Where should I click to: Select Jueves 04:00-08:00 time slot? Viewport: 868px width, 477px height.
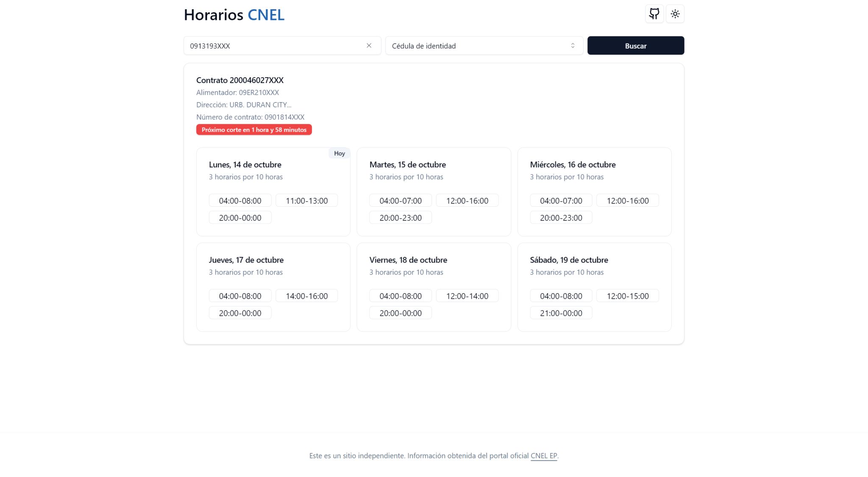[240, 296]
